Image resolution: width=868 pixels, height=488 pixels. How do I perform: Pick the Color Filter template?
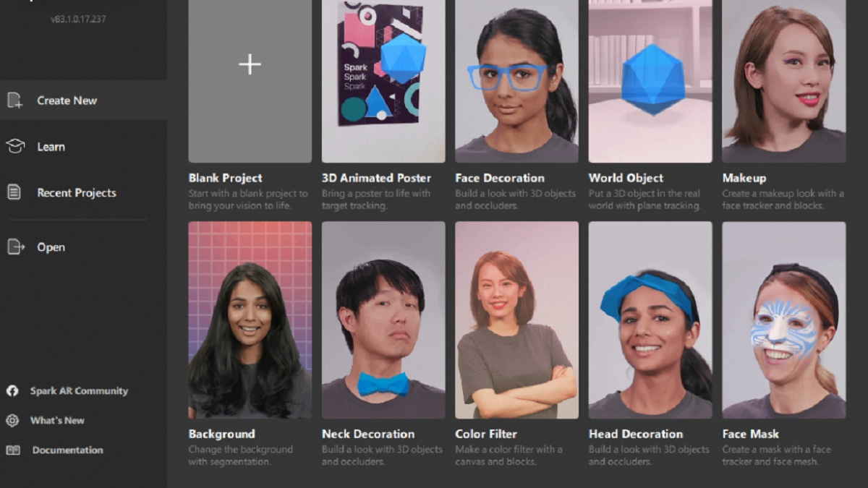[516, 320]
